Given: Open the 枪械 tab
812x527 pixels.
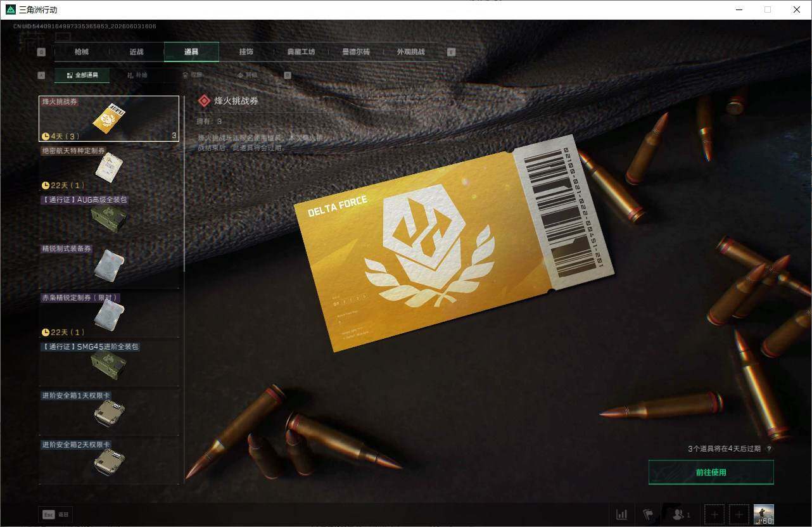Looking at the screenshot, I should tap(82, 52).
